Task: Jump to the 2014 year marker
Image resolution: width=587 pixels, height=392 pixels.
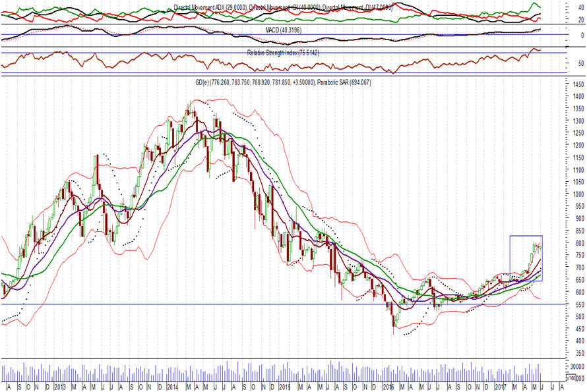Action: [171, 386]
